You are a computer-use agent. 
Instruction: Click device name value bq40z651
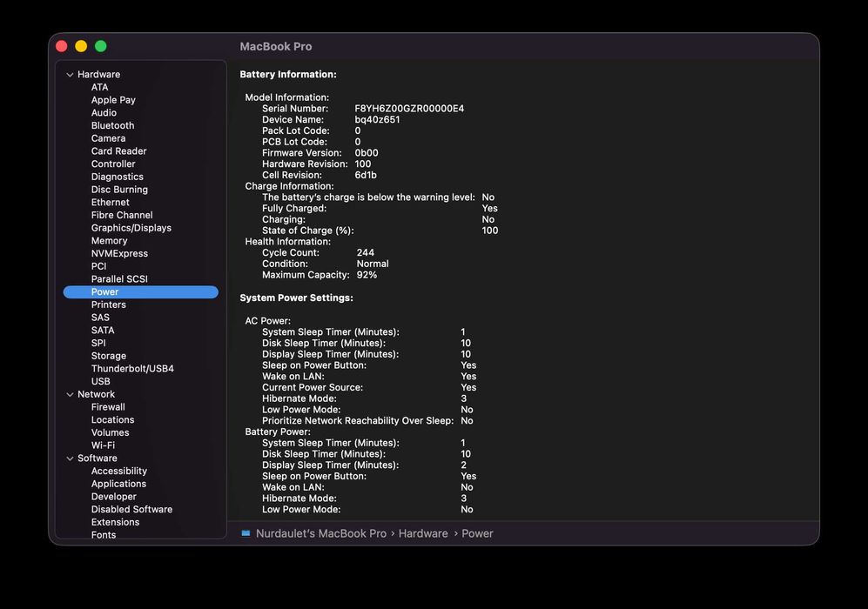(x=377, y=120)
